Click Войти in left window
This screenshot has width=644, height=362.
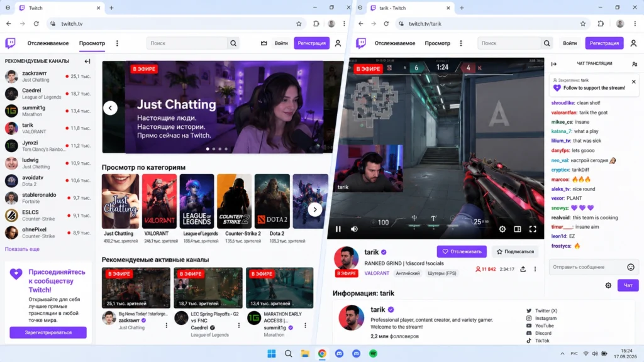click(x=281, y=43)
